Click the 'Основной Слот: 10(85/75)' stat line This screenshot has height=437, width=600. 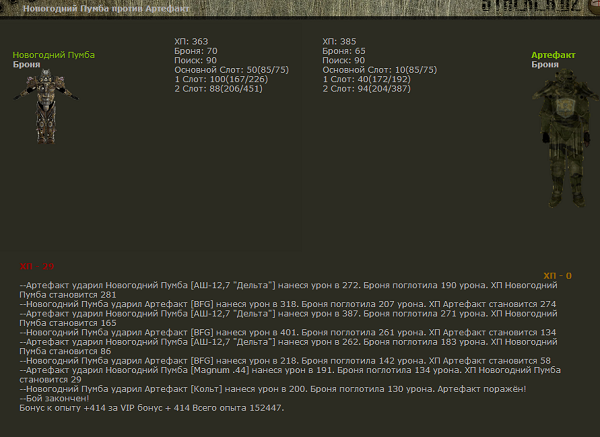click(379, 70)
